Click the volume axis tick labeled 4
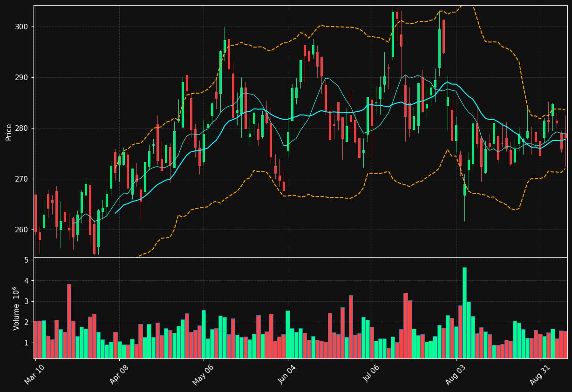Image resolution: width=572 pixels, height=392 pixels. (x=26, y=281)
